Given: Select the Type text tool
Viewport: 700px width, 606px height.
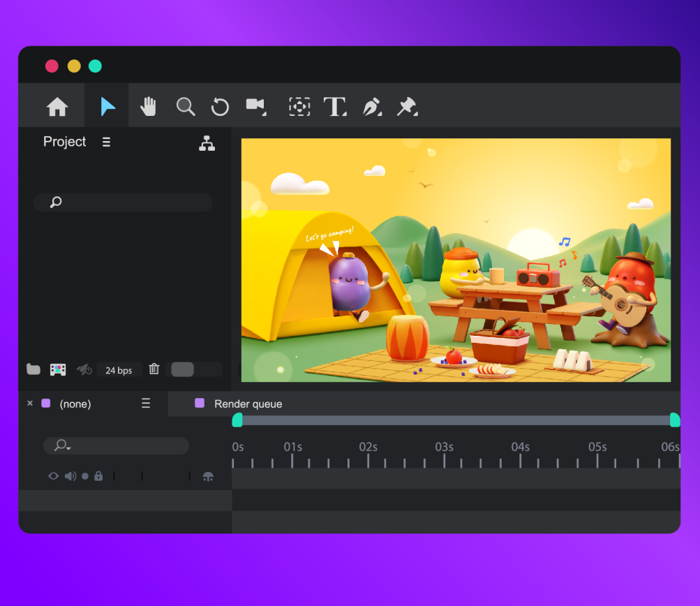Looking at the screenshot, I should (335, 106).
